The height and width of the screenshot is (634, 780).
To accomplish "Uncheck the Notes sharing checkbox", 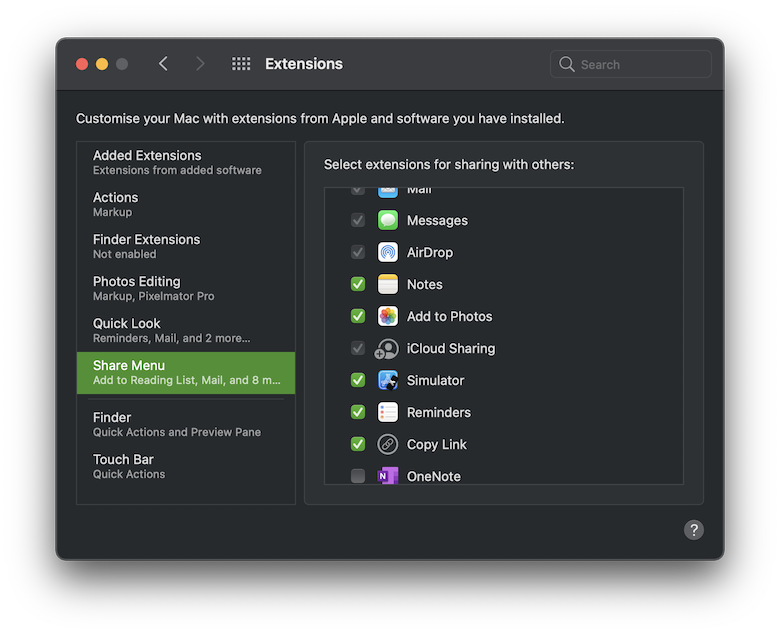I will pyautogui.click(x=358, y=284).
